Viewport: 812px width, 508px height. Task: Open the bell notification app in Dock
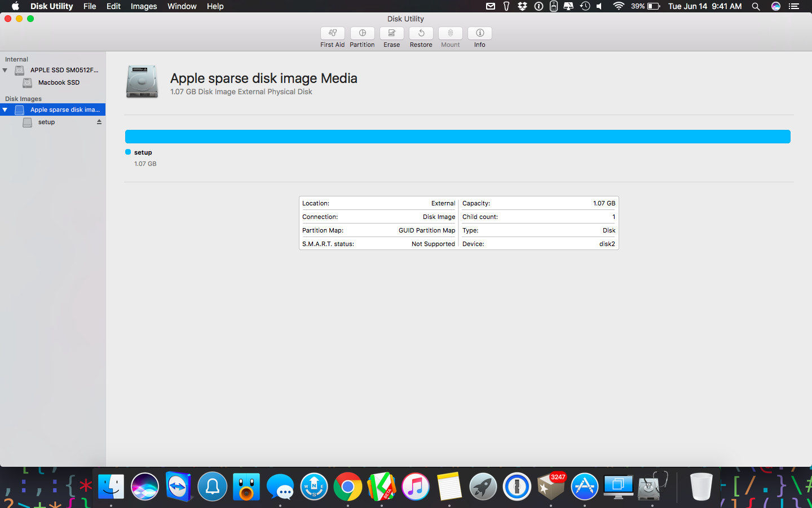click(x=213, y=487)
